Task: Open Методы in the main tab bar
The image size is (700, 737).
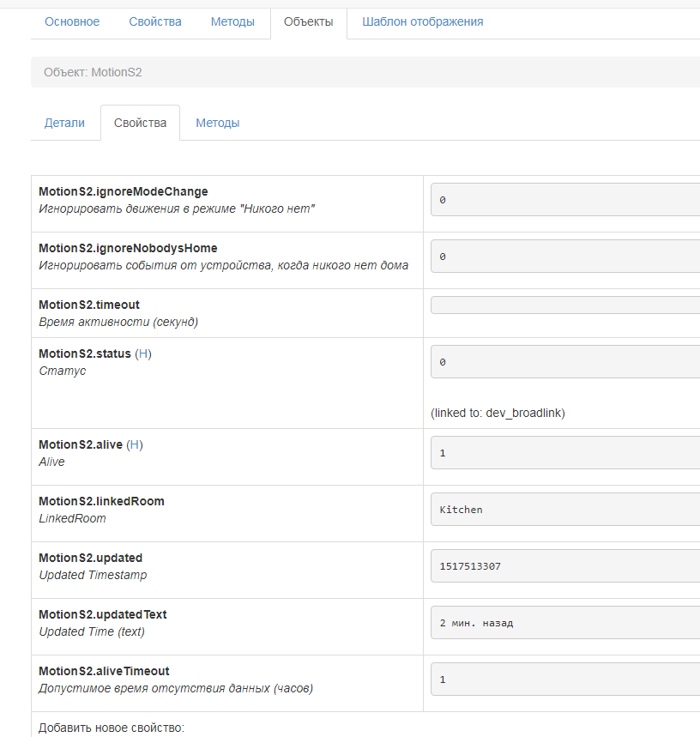Action: tap(232, 21)
